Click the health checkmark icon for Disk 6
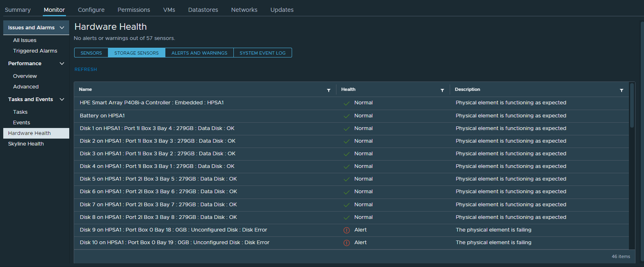Screen dimensions: 644x267 (347, 192)
